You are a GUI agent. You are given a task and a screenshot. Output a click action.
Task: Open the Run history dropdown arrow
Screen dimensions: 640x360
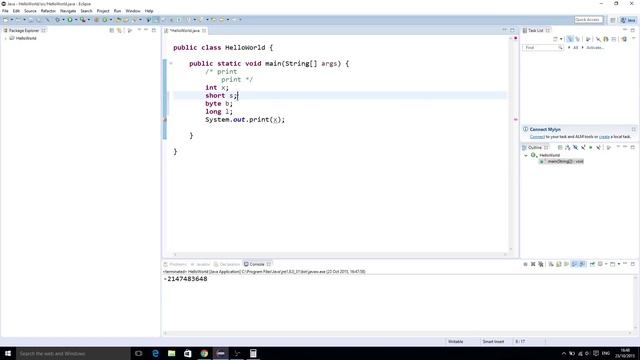[76, 20]
